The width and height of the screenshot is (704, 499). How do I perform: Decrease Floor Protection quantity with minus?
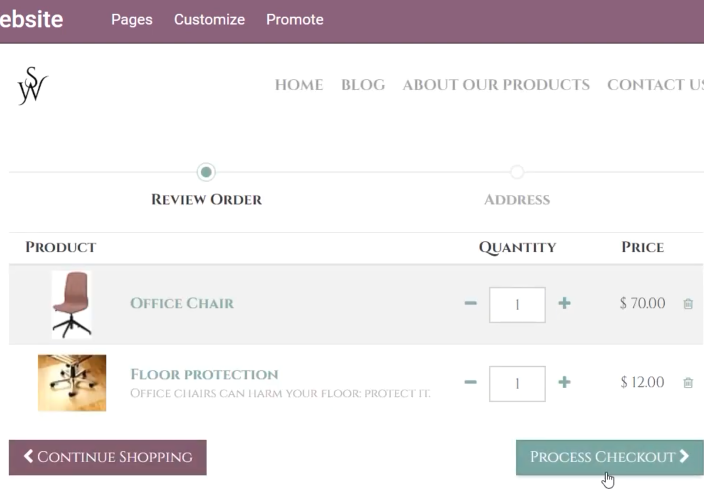coord(471,382)
